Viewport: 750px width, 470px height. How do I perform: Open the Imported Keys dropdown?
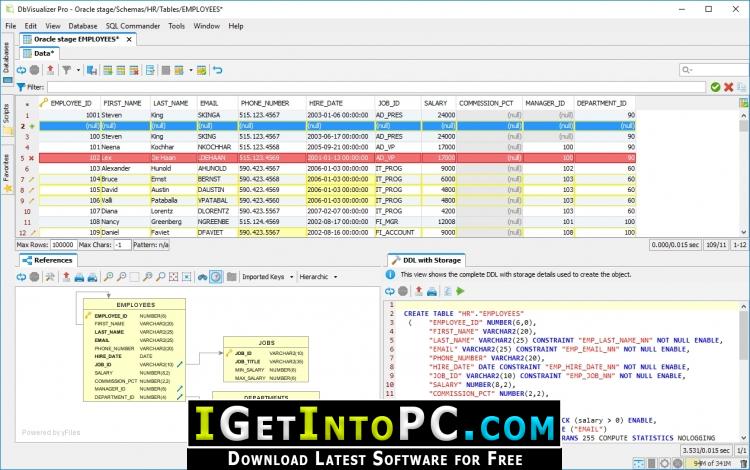tap(267, 277)
